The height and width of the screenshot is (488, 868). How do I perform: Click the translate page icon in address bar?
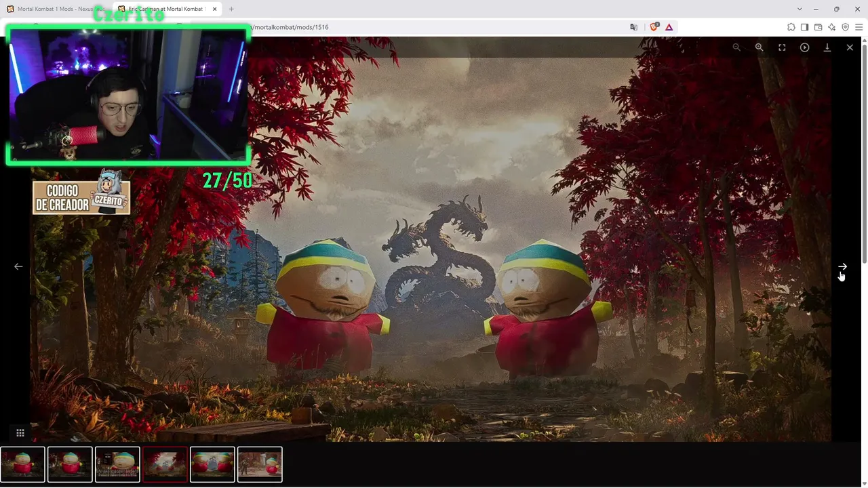[x=633, y=27]
